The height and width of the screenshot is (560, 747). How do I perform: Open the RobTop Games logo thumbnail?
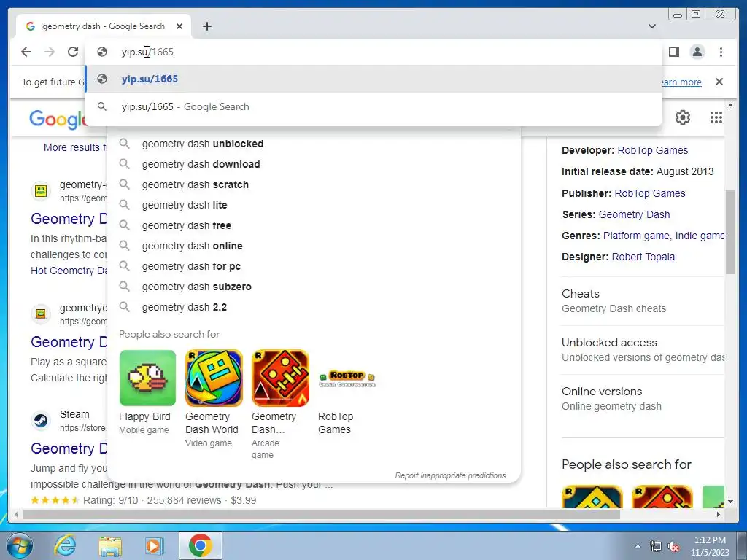[x=347, y=378]
